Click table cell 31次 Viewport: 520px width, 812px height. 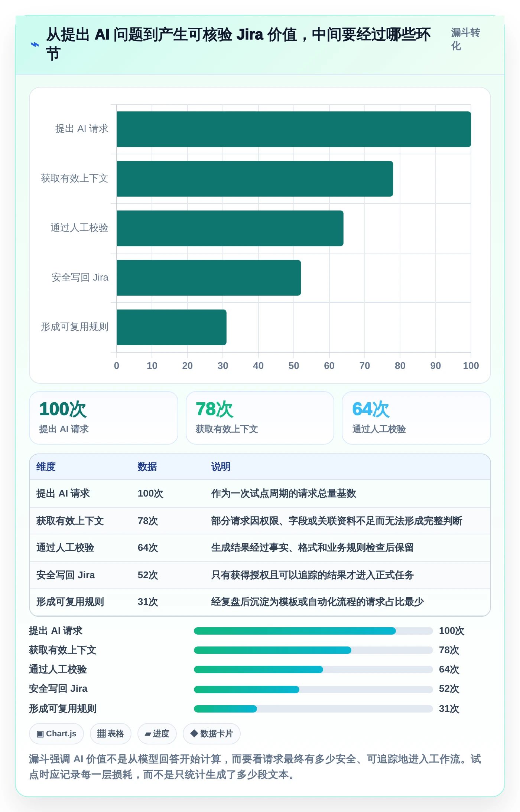(148, 602)
